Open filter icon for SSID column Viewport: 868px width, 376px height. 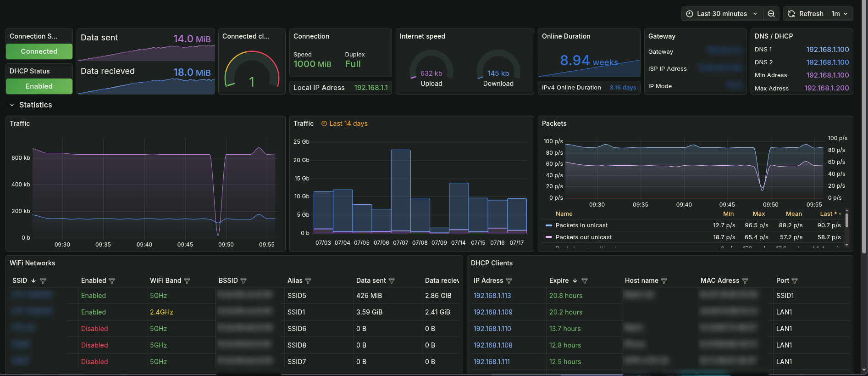click(43, 281)
